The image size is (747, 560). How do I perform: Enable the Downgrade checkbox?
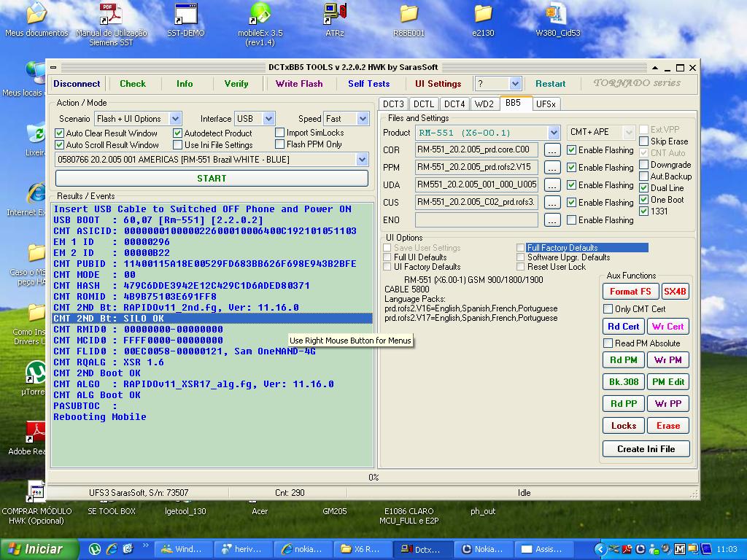(643, 164)
